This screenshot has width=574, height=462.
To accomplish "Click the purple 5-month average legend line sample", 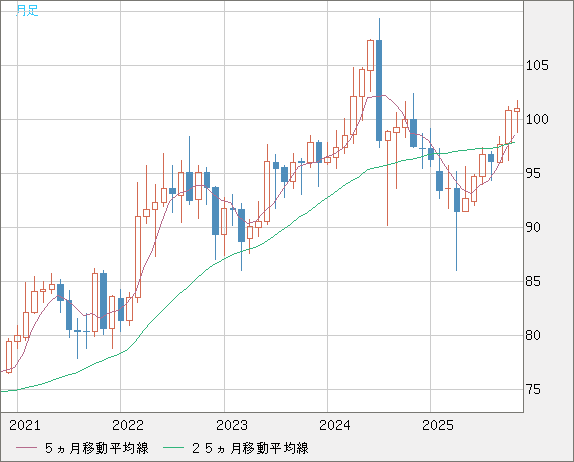I will coord(26,448).
